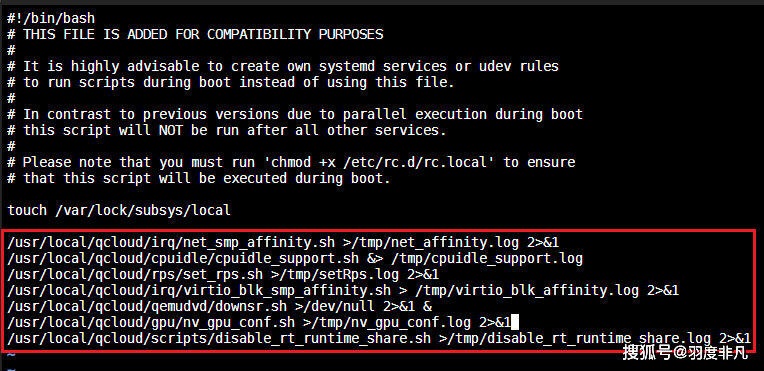Click the /tmp/virtio_blk_affinity.log path
Image resolution: width=764 pixels, height=371 pixels.
tap(527, 291)
